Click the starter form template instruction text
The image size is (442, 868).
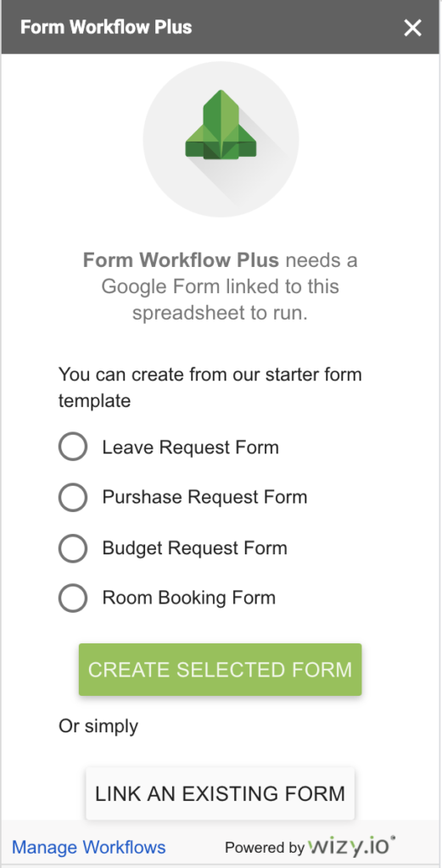pos(210,387)
